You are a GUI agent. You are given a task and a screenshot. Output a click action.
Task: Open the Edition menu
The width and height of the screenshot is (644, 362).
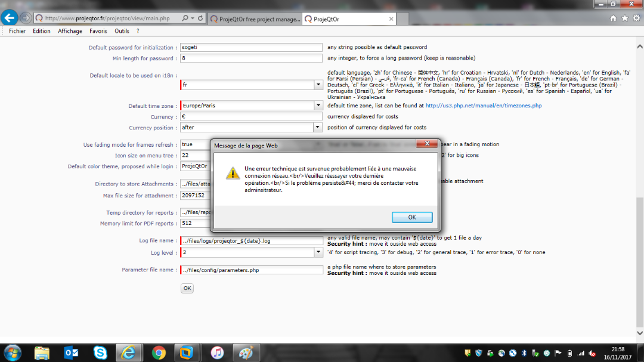[x=42, y=31]
